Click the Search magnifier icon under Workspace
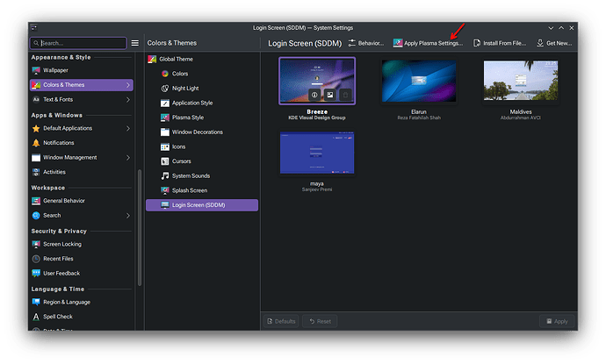 coord(36,216)
